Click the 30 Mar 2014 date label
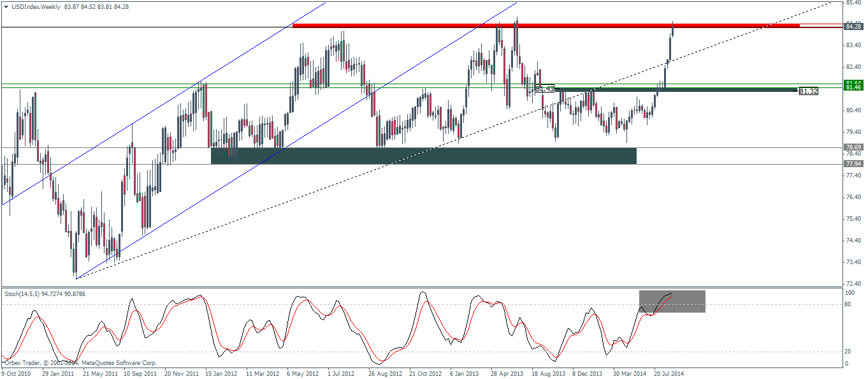The image size is (868, 379). (x=630, y=373)
